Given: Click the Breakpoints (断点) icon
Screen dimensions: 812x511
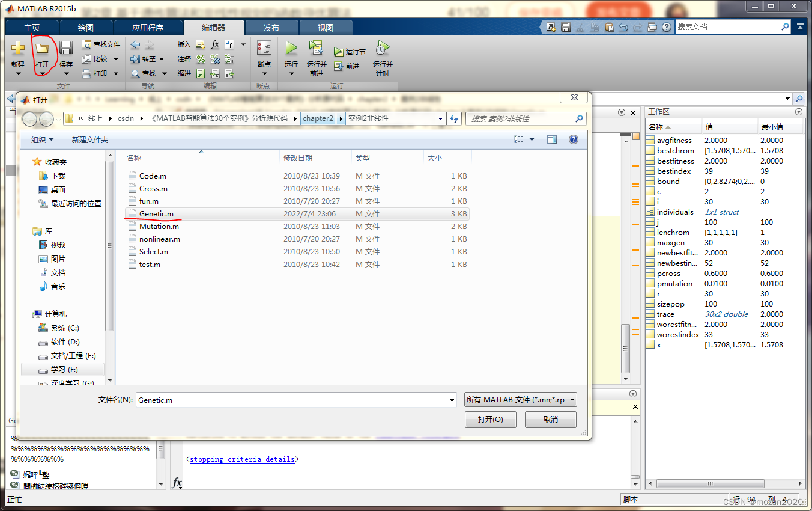Looking at the screenshot, I should (264, 48).
